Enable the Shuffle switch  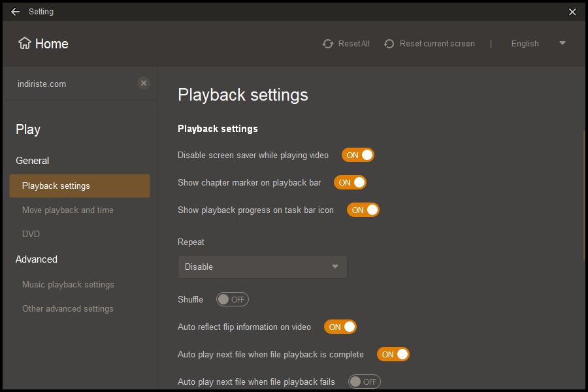click(x=232, y=299)
